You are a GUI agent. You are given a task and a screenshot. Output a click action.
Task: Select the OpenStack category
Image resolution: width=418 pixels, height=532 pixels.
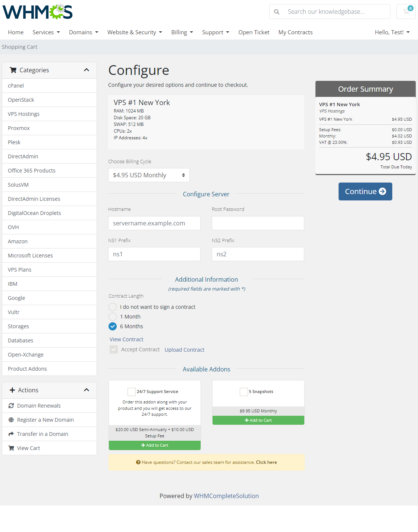[x=49, y=100]
